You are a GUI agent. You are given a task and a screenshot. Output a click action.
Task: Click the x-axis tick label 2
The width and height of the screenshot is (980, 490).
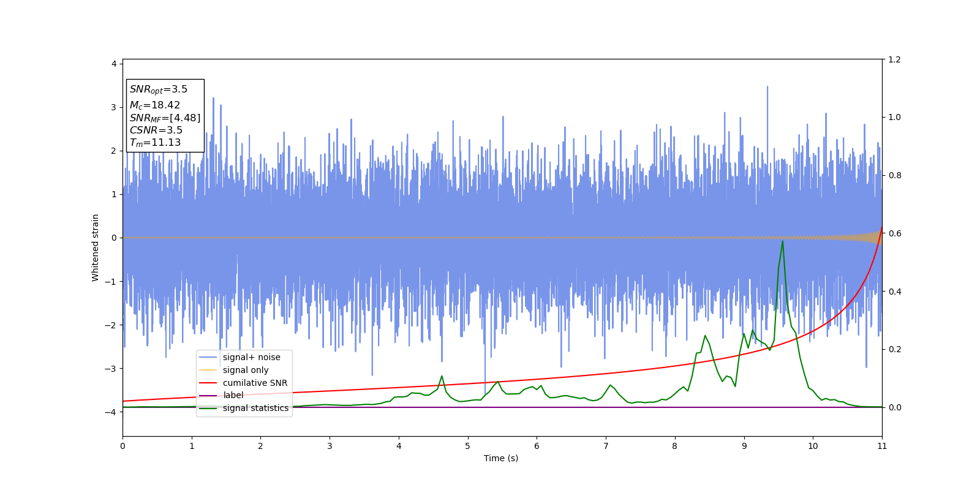[x=260, y=446]
